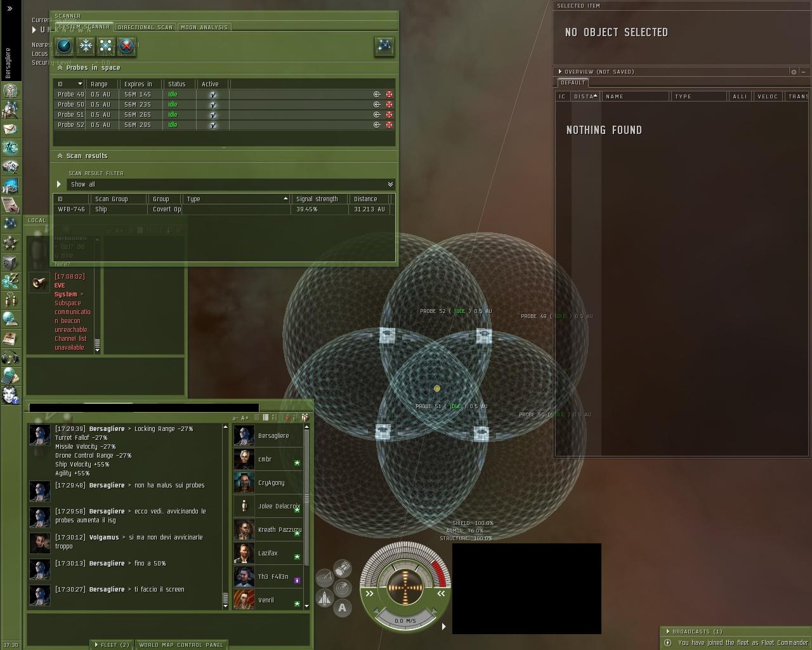This screenshot has width=812, height=650.
Task: Adjust the 0.0 M/S ship speed gauge
Action: tap(405, 620)
